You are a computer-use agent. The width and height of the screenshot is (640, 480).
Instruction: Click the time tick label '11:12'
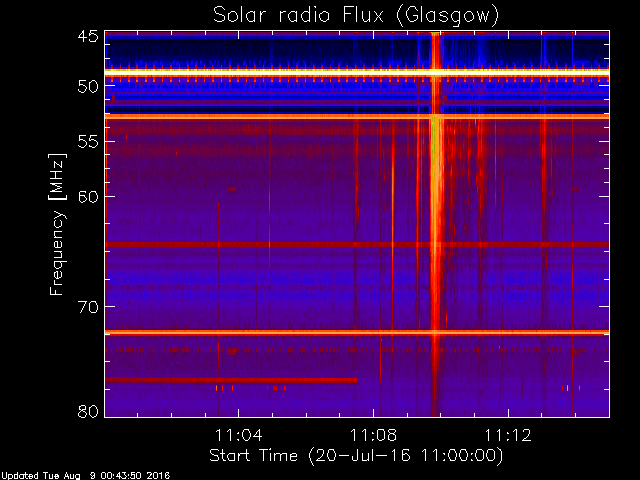(x=508, y=435)
